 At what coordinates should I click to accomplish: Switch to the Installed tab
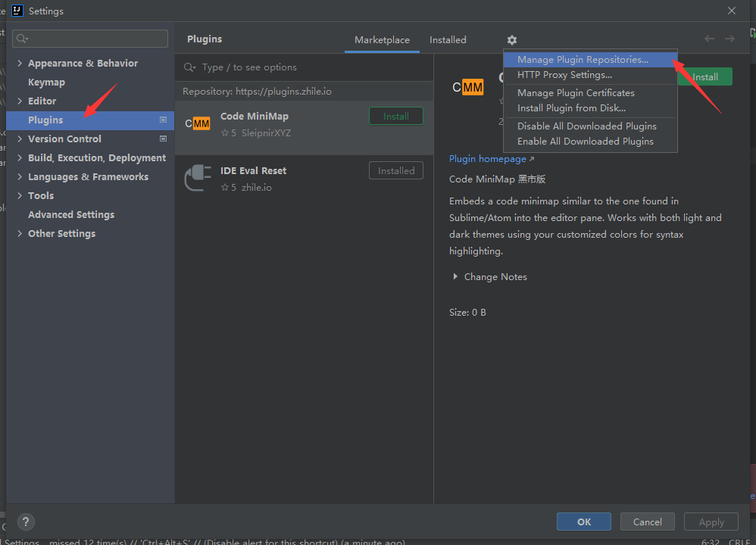(x=448, y=40)
